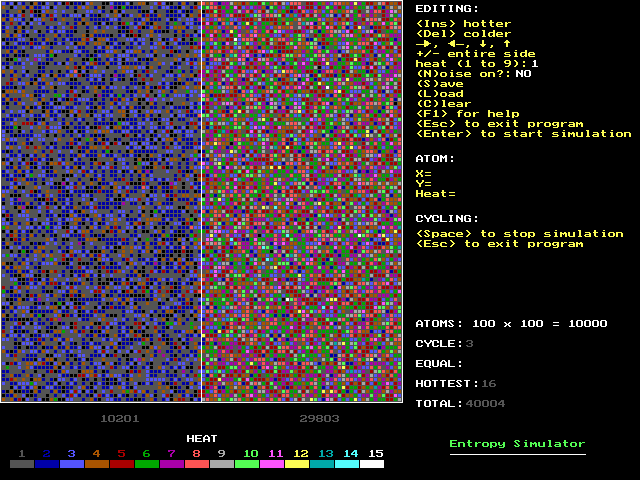Click <Enter> to start simulation
This screenshot has width=640, height=480.
pos(523,134)
